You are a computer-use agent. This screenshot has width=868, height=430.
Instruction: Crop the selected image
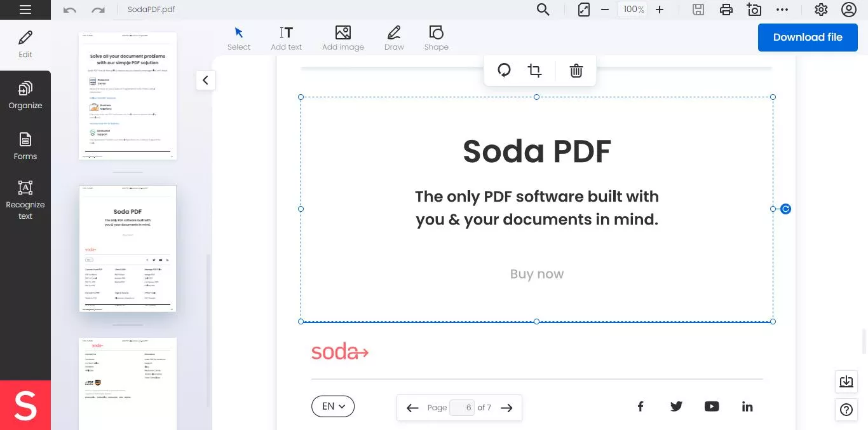coord(535,70)
